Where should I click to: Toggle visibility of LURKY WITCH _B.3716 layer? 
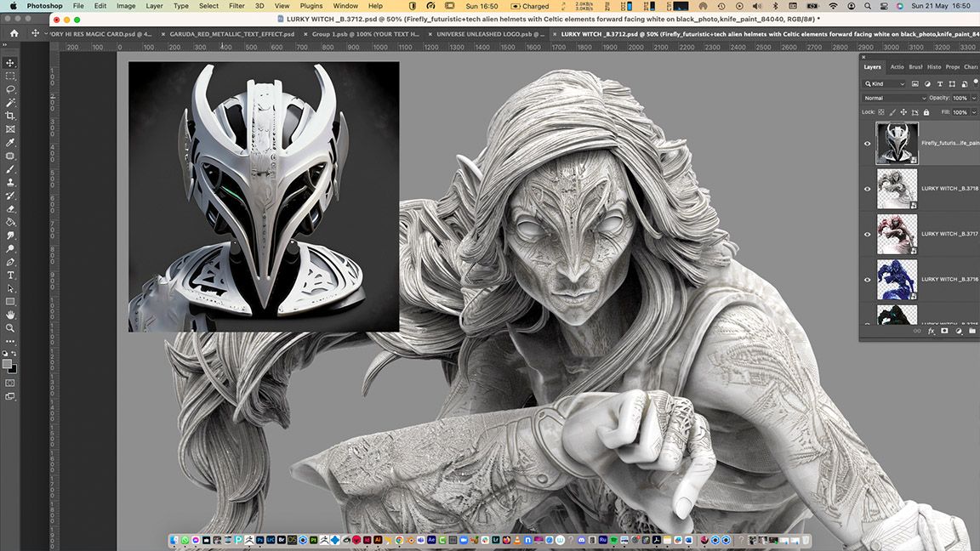868,279
